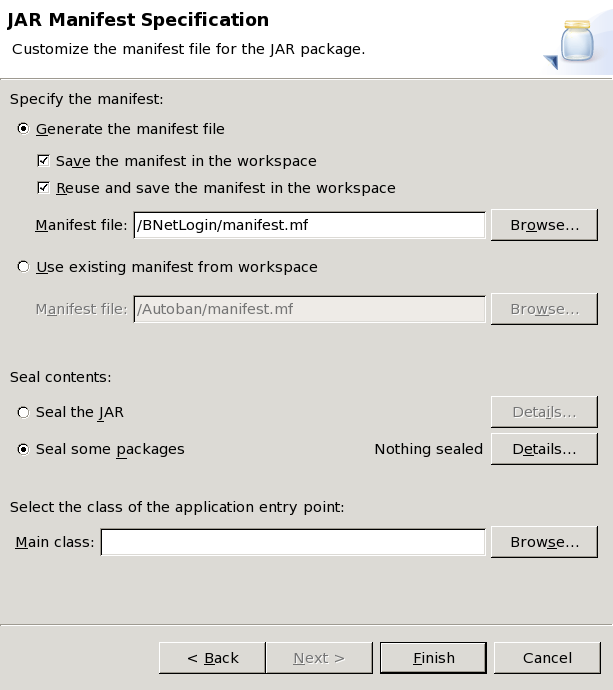This screenshot has height=690, width=613.
Task: Toggle Reuse and save the manifest checkbox
Action: (43, 188)
